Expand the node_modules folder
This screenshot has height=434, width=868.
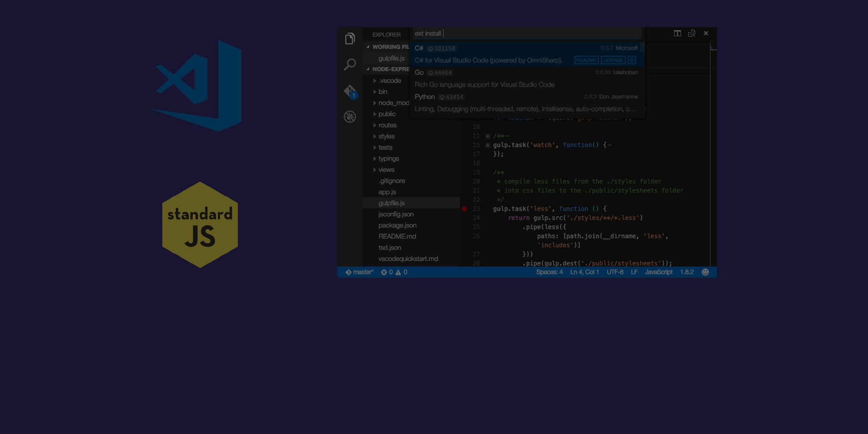[391, 103]
